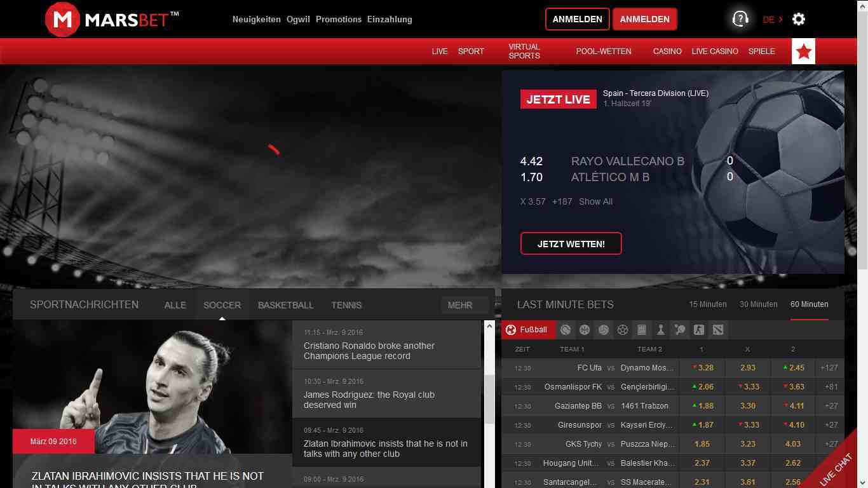
Task: Select the Dota 2 sport icon
Action: [718, 330]
